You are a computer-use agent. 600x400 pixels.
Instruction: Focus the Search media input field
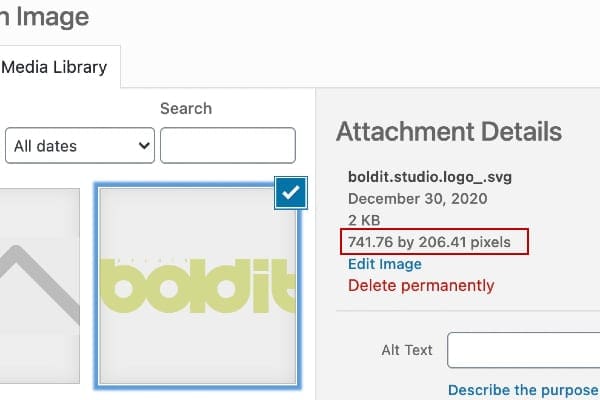tap(227, 146)
